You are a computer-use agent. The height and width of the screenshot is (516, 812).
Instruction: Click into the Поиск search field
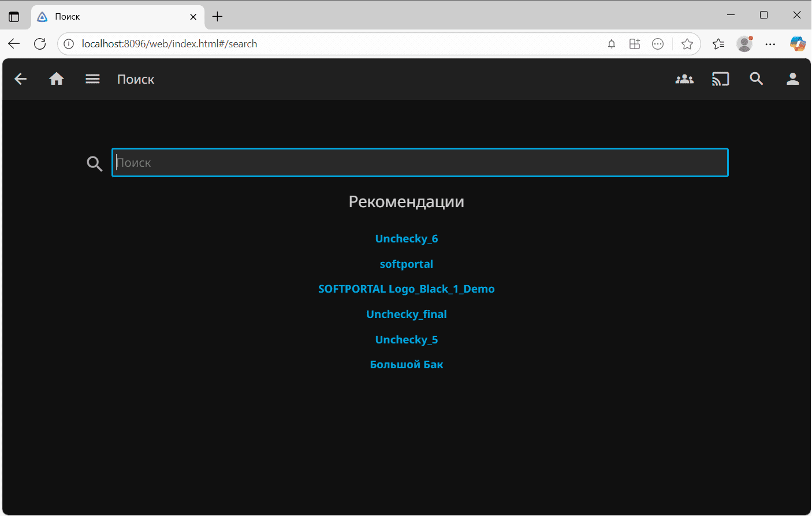420,163
